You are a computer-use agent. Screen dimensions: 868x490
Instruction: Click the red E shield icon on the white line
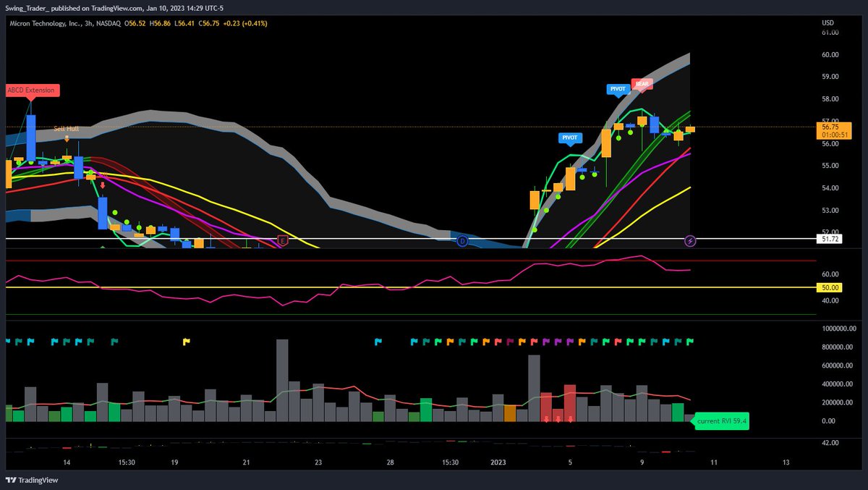pos(282,240)
